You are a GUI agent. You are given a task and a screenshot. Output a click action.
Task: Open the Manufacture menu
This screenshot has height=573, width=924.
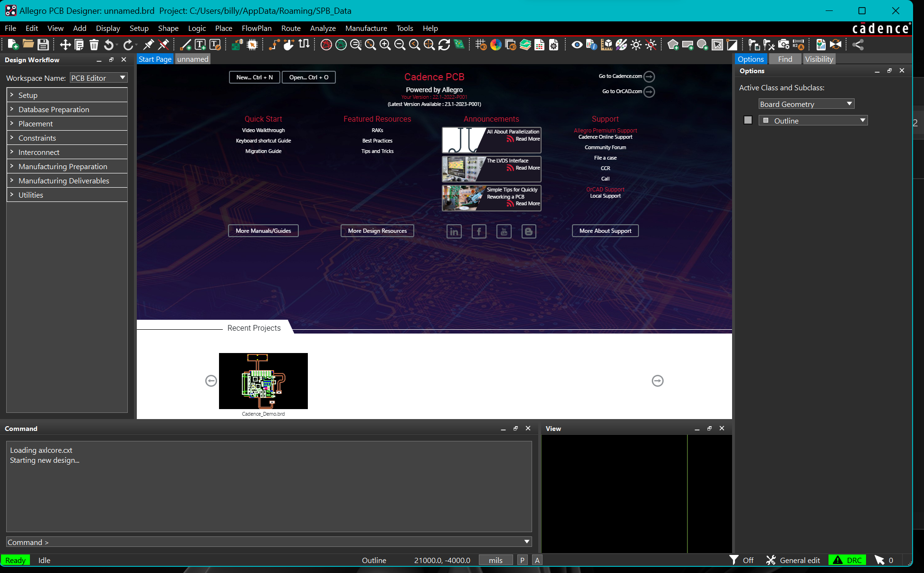(x=366, y=29)
